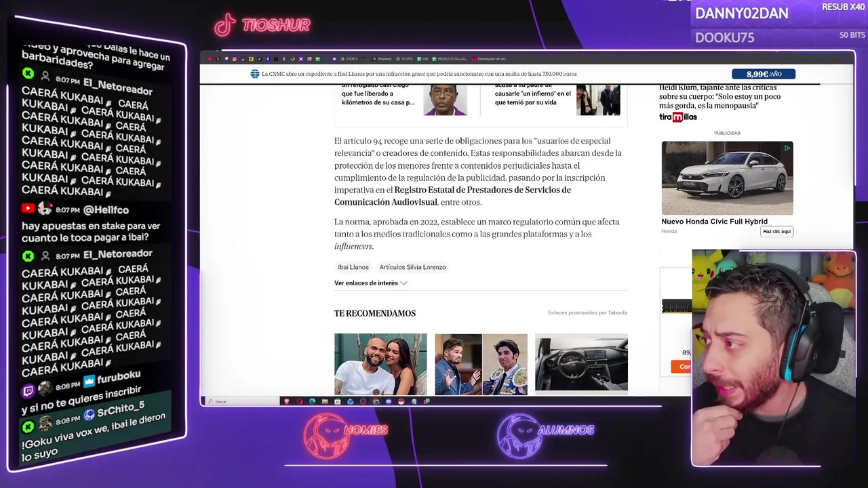This screenshot has width=868, height=488.
Task: Click the @Hellfco username in chat
Action: pos(106,210)
